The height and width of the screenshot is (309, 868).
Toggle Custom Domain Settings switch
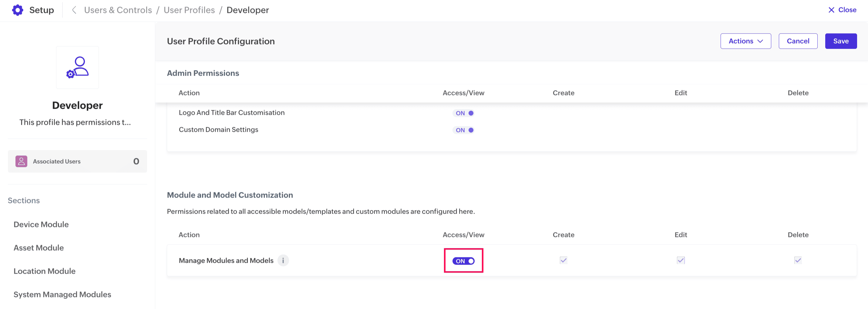pos(464,130)
